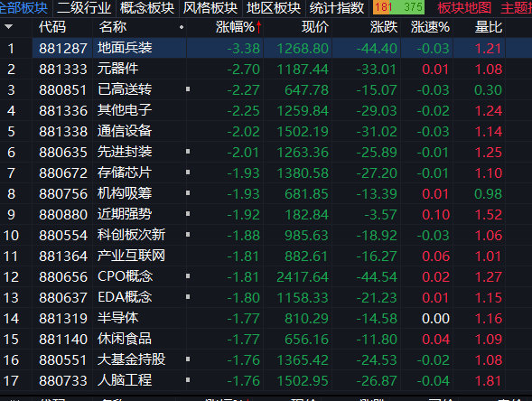Click the small dot in 名称 header
Viewport: 532px width, 401px height.
[x=182, y=27]
